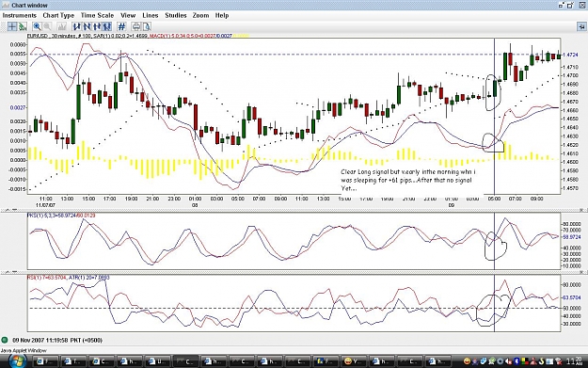The height and width of the screenshot is (368, 588).
Task: Click the greyed-out bar chart toolbar icon
Action: pos(62,26)
